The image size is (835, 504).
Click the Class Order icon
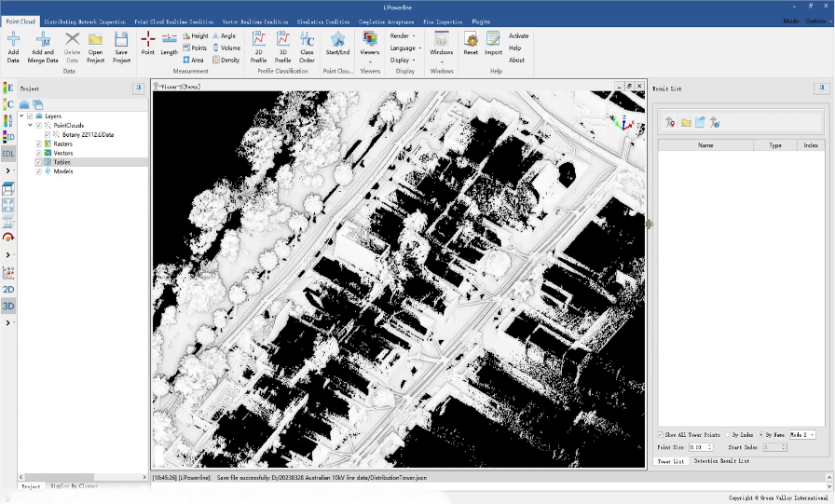[307, 39]
